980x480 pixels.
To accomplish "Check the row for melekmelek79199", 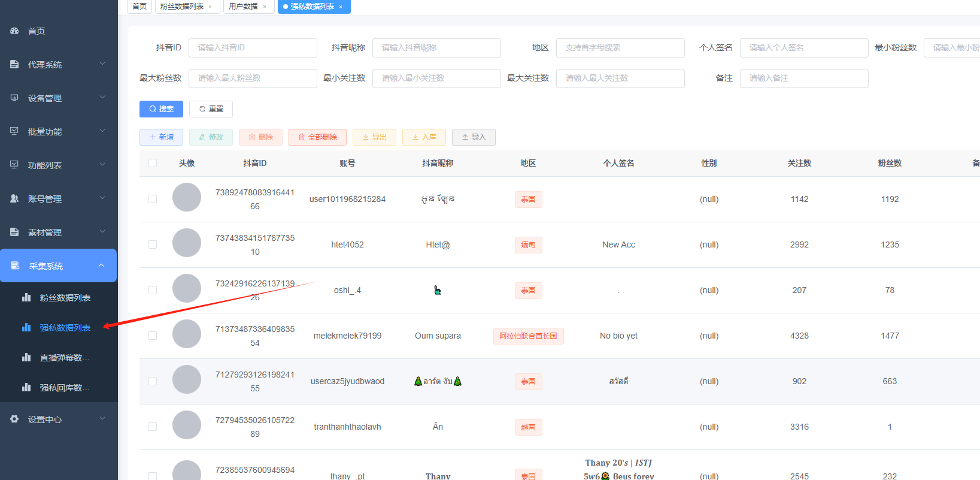I will [x=153, y=336].
